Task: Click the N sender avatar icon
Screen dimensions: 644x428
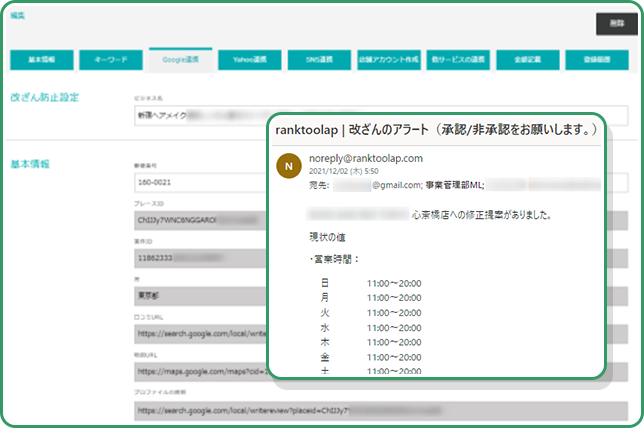Action: (289, 166)
